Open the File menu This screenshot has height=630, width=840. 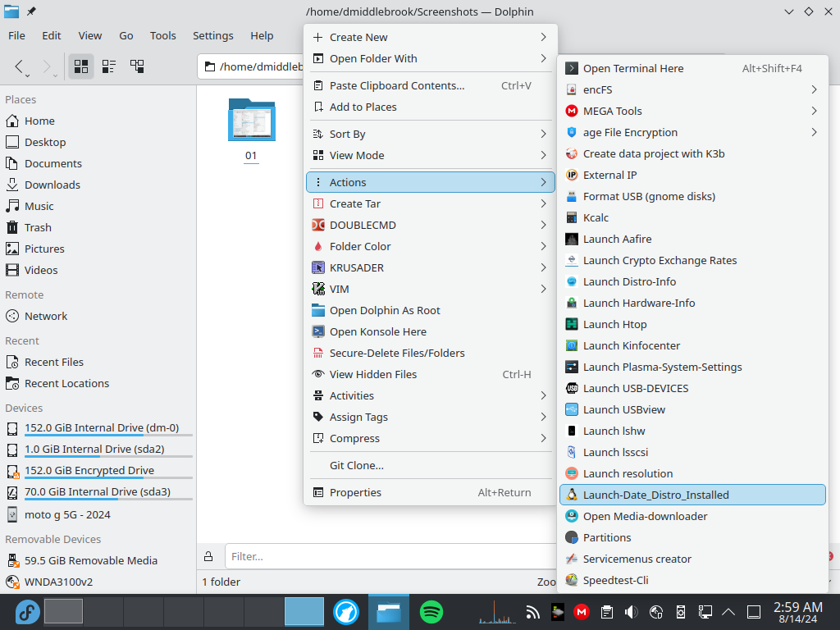[x=16, y=35]
